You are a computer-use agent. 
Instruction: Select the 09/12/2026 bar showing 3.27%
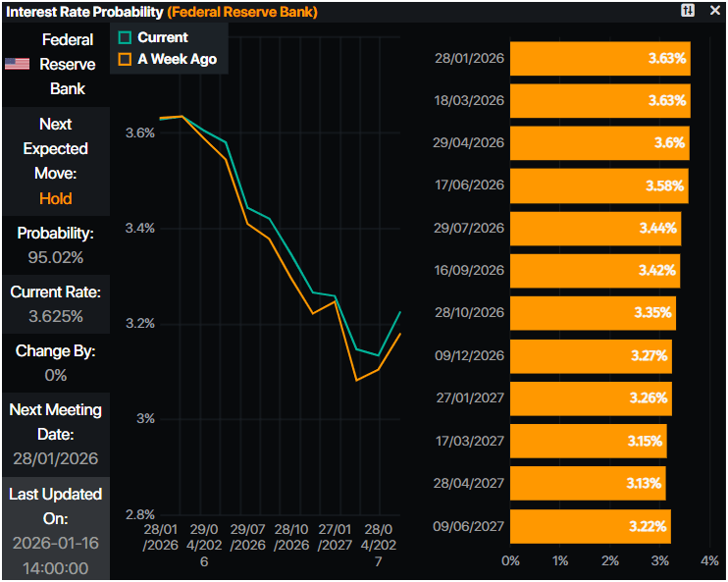coord(591,355)
